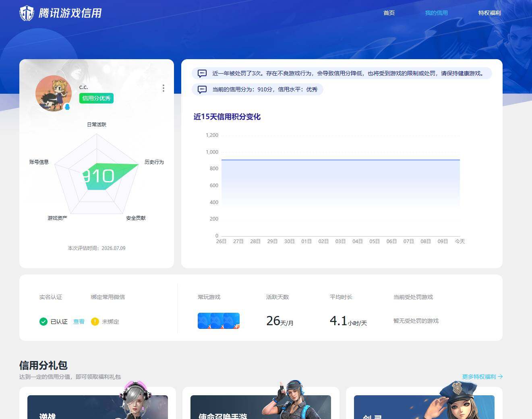
Task: Click the 03日 label on the chart axis
Action: click(x=340, y=241)
